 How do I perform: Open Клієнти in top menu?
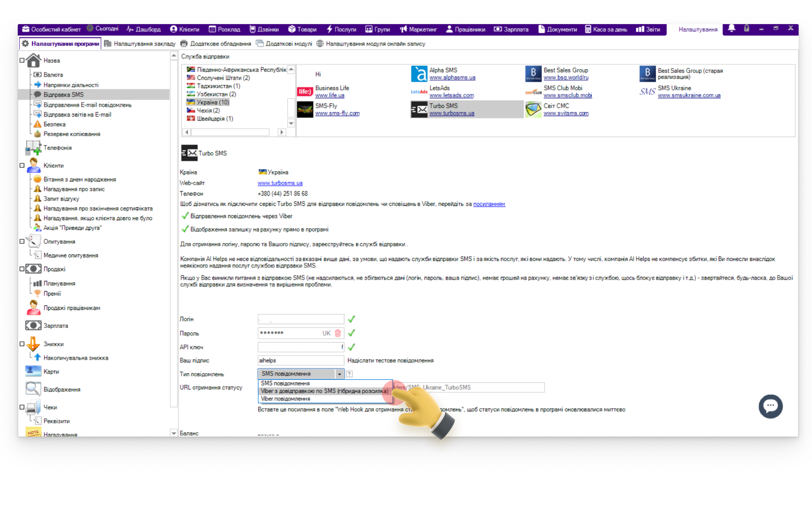tap(185, 29)
